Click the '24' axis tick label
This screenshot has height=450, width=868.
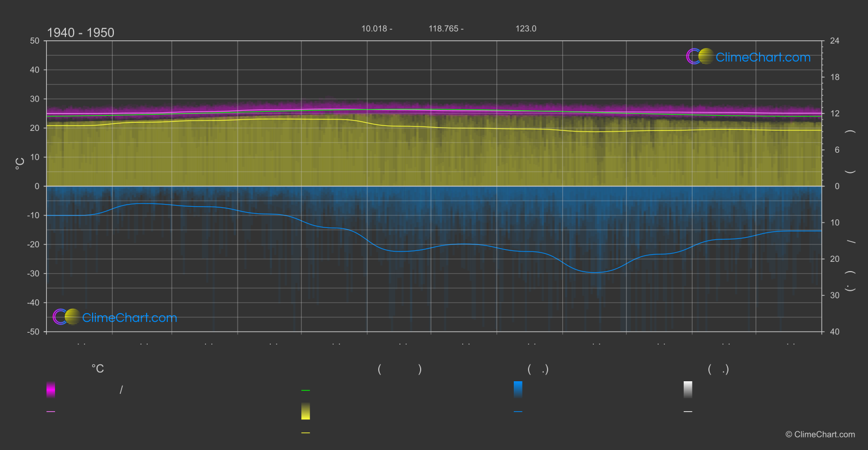[x=835, y=41]
